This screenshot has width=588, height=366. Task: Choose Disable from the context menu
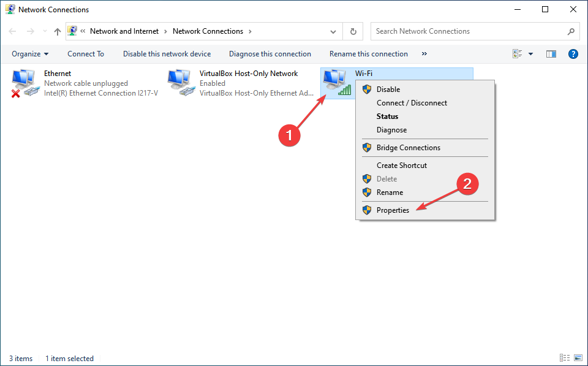point(425,90)
